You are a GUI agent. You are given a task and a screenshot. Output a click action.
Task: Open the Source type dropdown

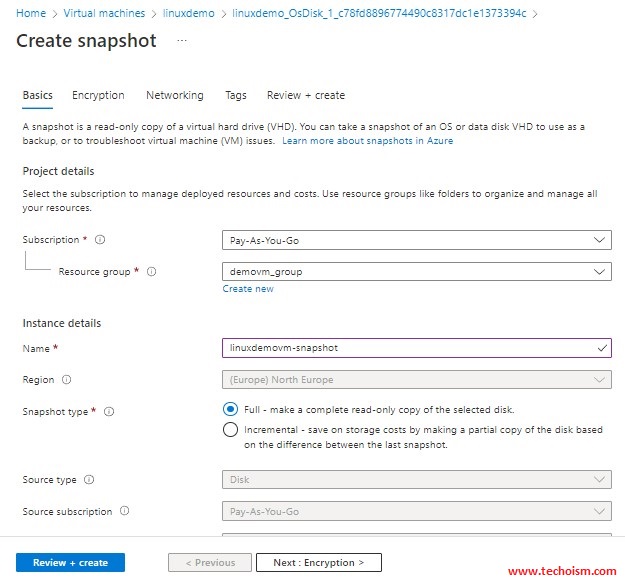tap(416, 480)
